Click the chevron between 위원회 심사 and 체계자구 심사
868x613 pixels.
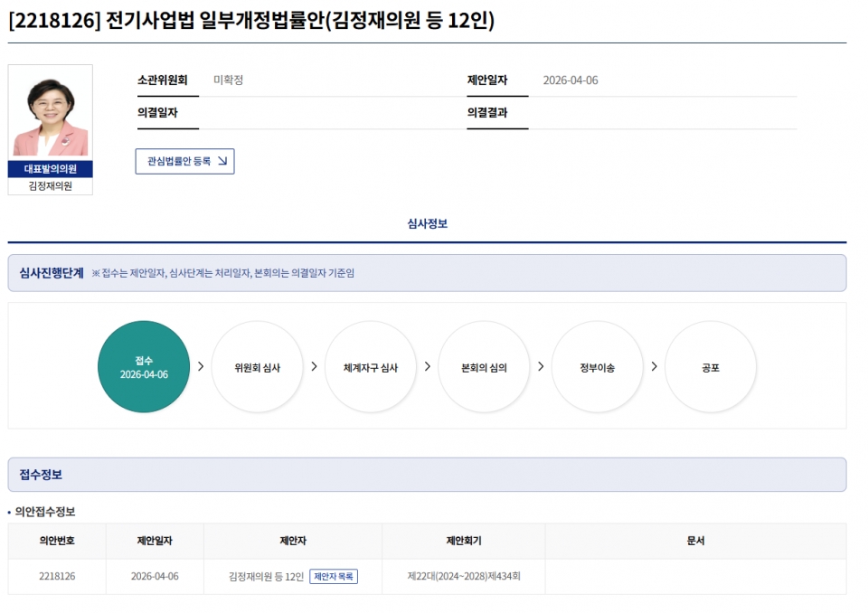[314, 367]
